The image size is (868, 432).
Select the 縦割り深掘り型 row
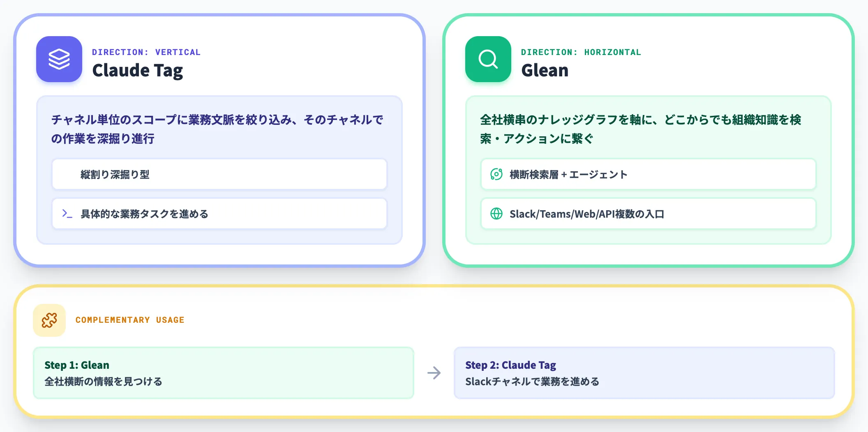coord(219,174)
